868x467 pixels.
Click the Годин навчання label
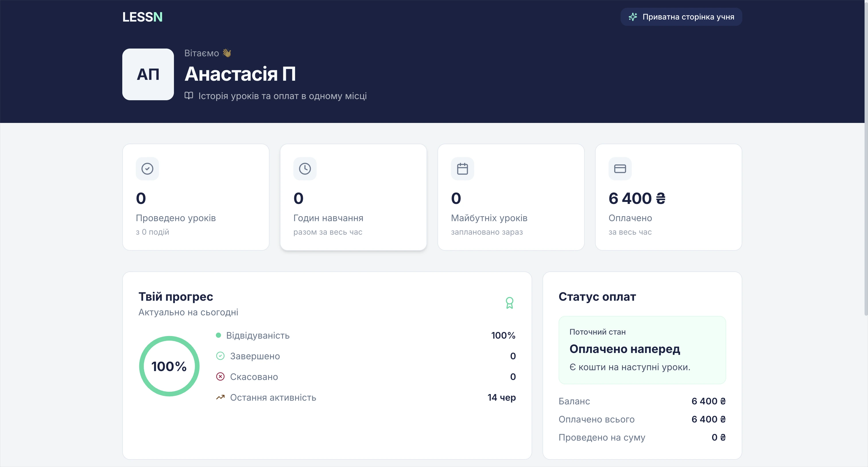329,218
